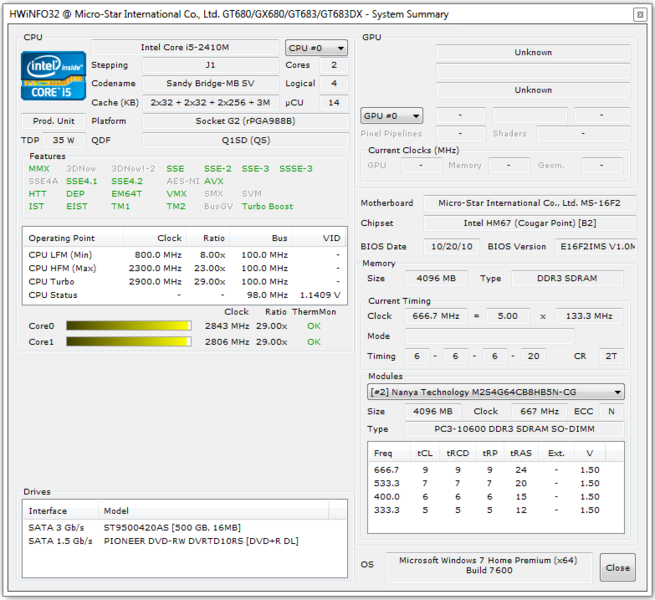
Task: Click the module Clock value 667 MHz
Action: (539, 411)
